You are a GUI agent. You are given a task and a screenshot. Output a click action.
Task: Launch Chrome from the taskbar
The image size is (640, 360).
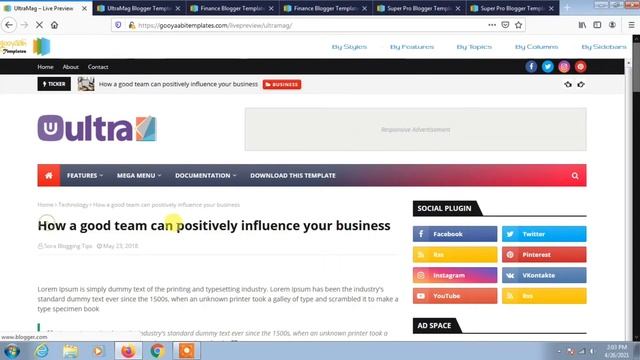(157, 351)
